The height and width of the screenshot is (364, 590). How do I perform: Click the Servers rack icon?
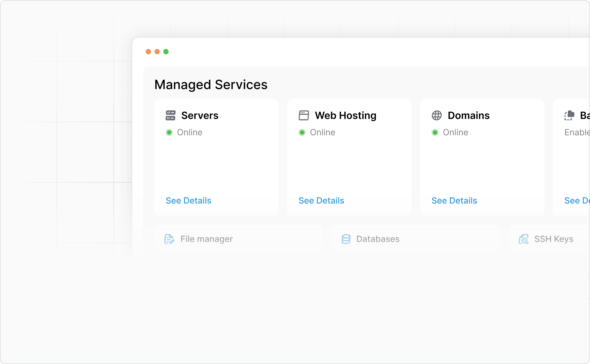tap(171, 115)
